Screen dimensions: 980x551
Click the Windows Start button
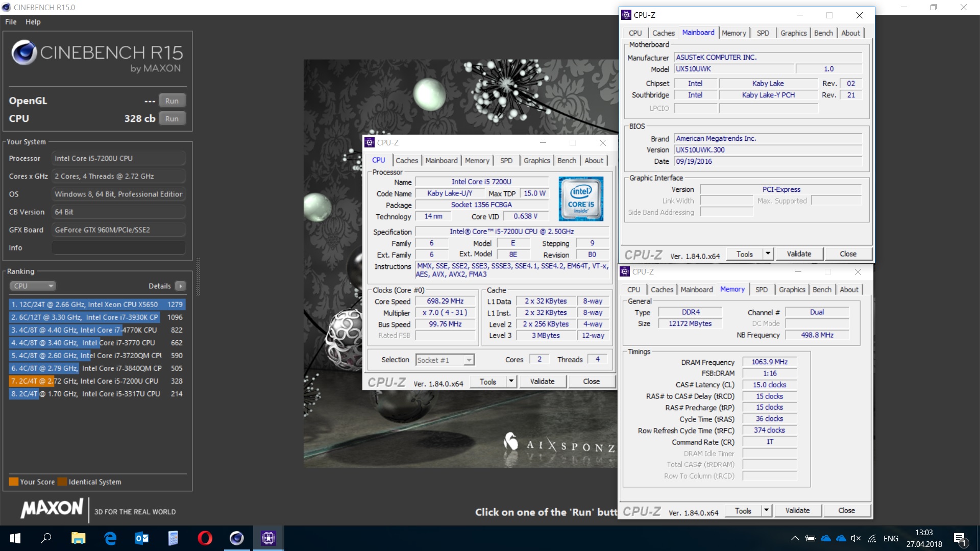click(15, 538)
